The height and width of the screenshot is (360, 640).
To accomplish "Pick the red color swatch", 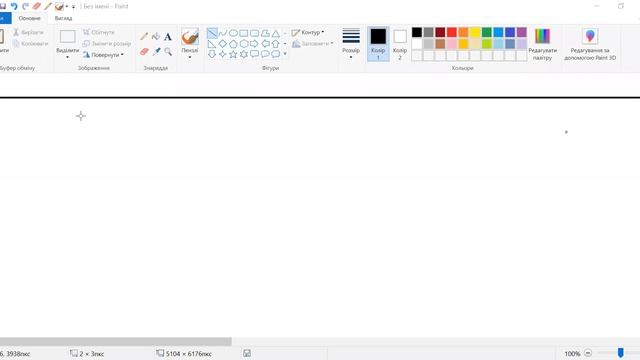I will (451, 32).
